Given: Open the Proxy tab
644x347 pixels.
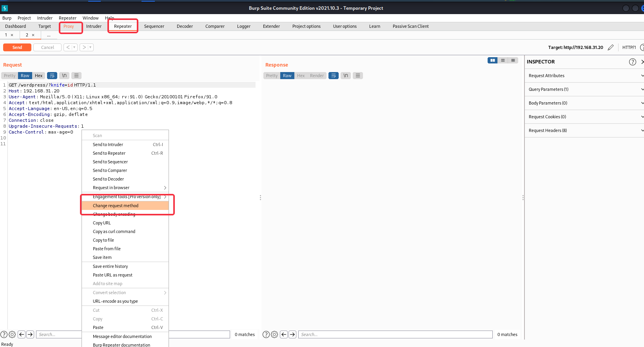Looking at the screenshot, I should [69, 26].
